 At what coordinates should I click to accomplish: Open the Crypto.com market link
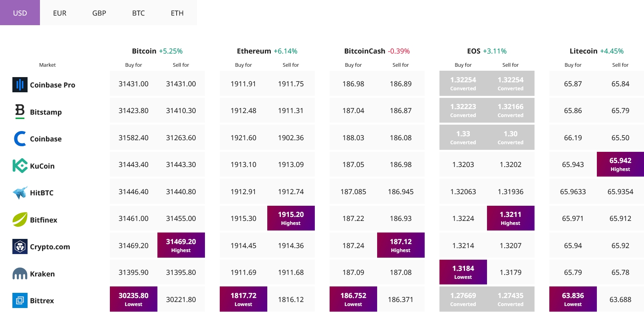[x=50, y=247]
